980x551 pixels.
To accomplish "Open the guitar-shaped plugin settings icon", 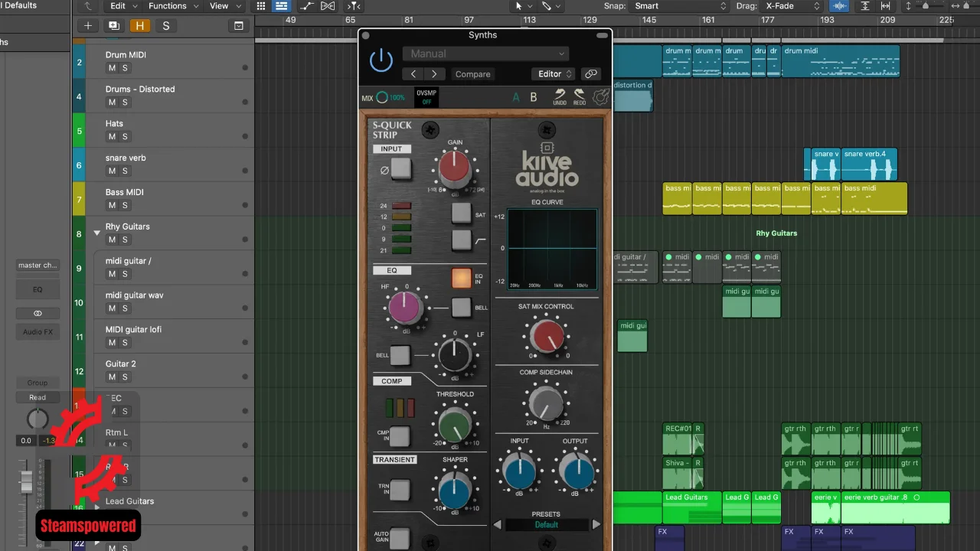I will [601, 97].
